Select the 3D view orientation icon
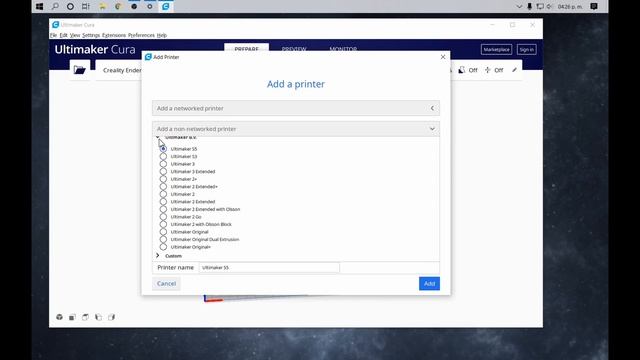Viewport: 640px width, 360px height. point(59,317)
